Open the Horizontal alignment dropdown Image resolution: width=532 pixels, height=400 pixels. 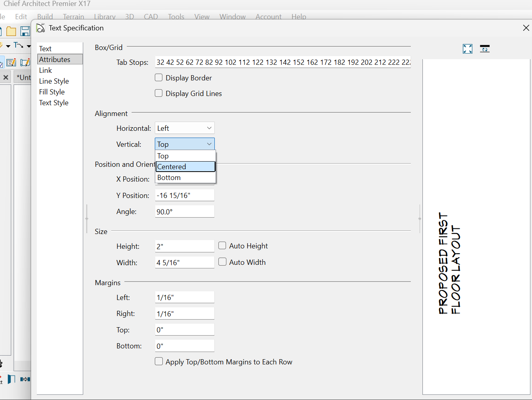185,128
